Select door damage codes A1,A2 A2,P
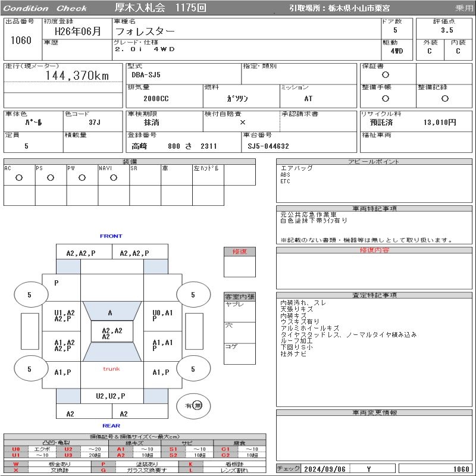 [x=64, y=346]
